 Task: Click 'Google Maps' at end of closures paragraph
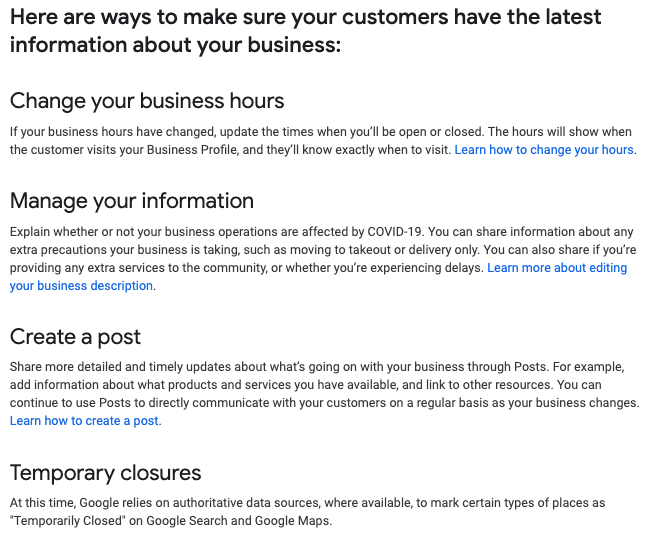tap(292, 521)
